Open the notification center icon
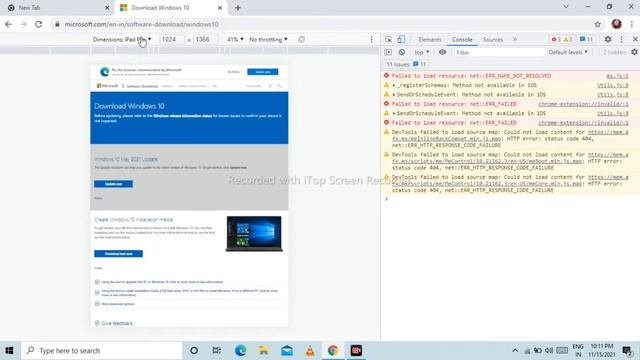 (627, 351)
